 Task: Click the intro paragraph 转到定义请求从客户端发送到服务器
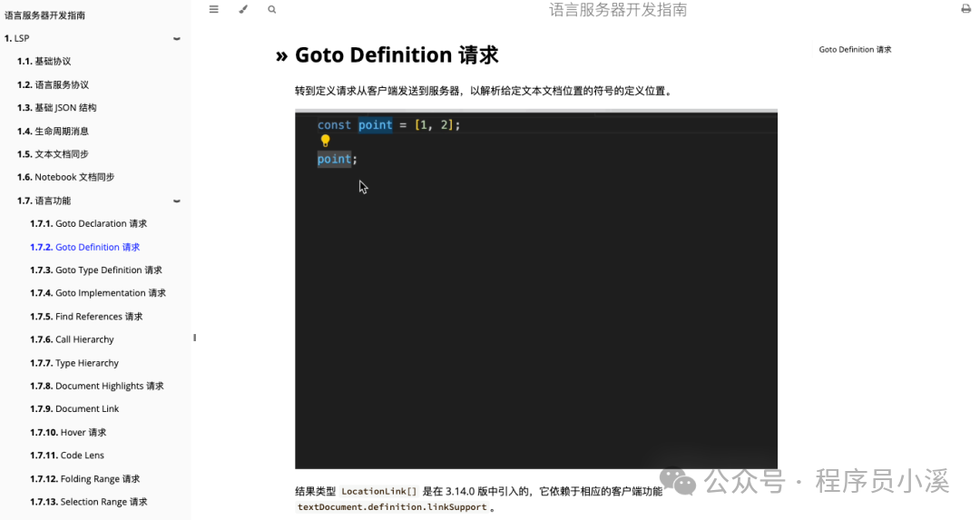pyautogui.click(x=485, y=91)
